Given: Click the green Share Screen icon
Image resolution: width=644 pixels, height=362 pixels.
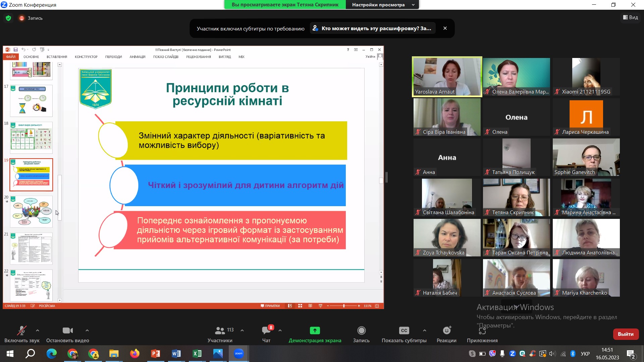Looking at the screenshot, I should point(315,330).
